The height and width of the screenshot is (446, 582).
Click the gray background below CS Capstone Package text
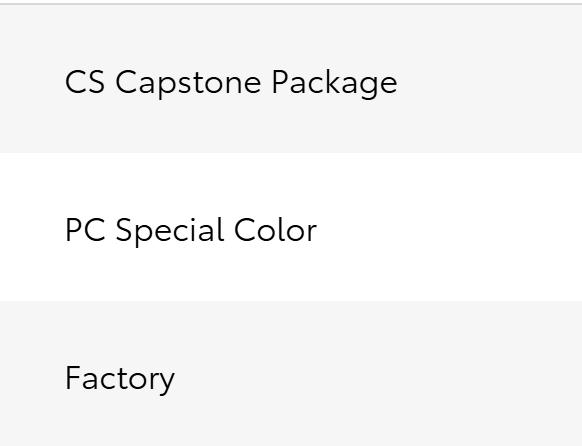[x=230, y=126]
